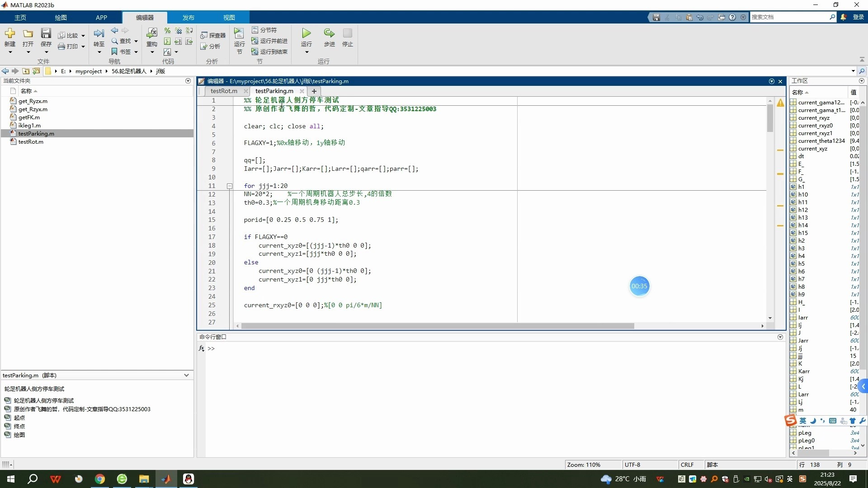Image resolution: width=868 pixels, height=488 pixels.
Task: Open the Find (查找) dropdown arrow
Action: pos(136,41)
